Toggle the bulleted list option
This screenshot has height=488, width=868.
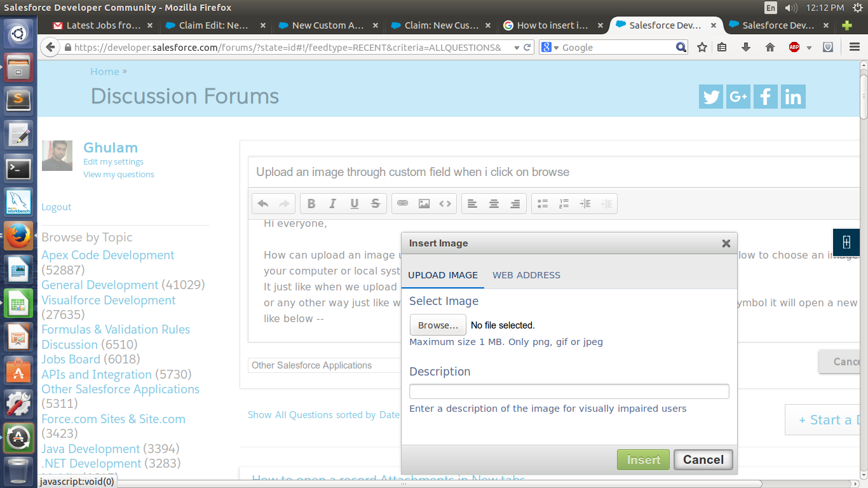(x=543, y=203)
